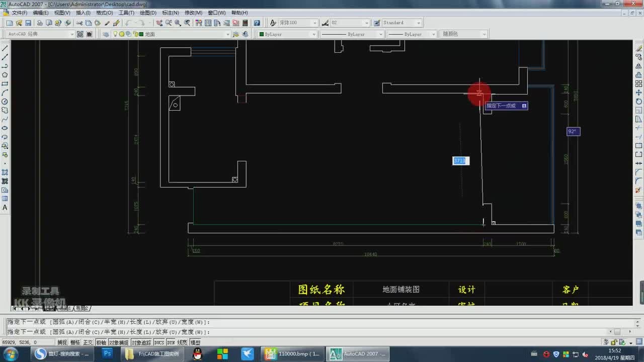644x362 pixels.
Task: Switch to the 布局1 layout tab
Action: tap(64, 308)
